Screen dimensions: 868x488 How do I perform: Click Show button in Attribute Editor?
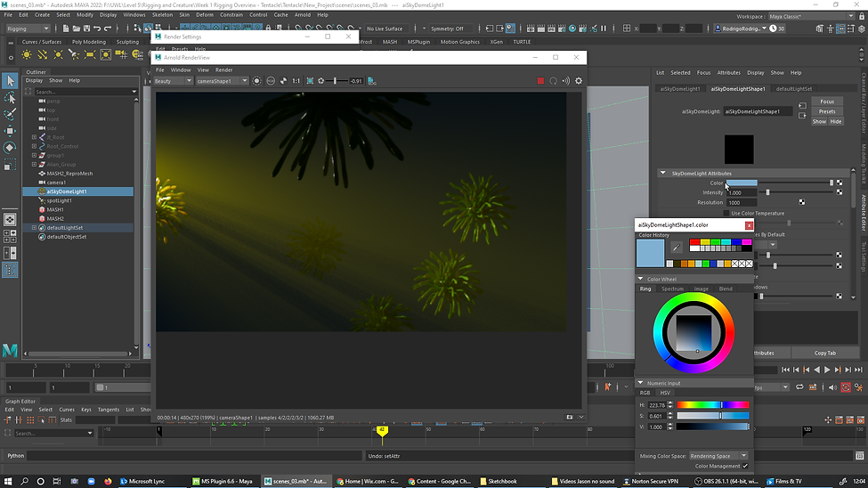pyautogui.click(x=819, y=121)
